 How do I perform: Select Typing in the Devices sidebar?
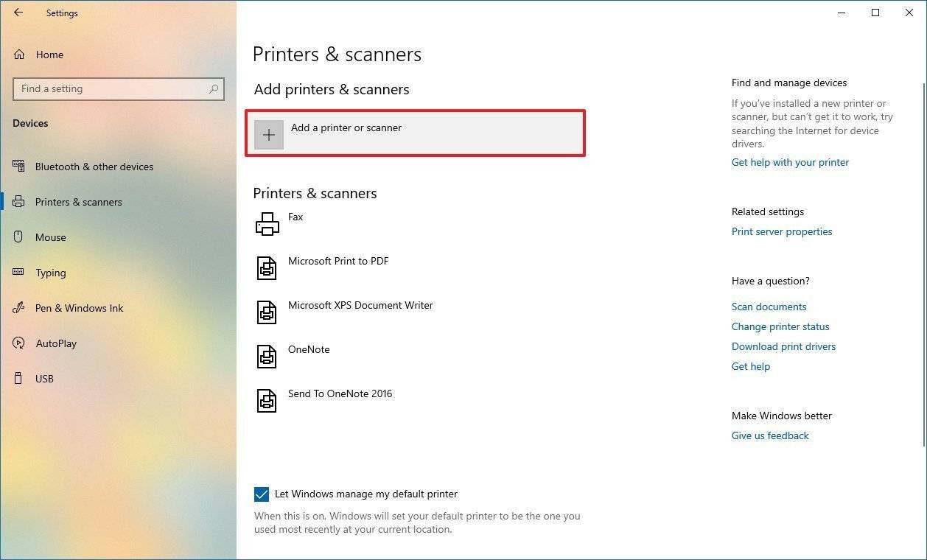click(50, 273)
